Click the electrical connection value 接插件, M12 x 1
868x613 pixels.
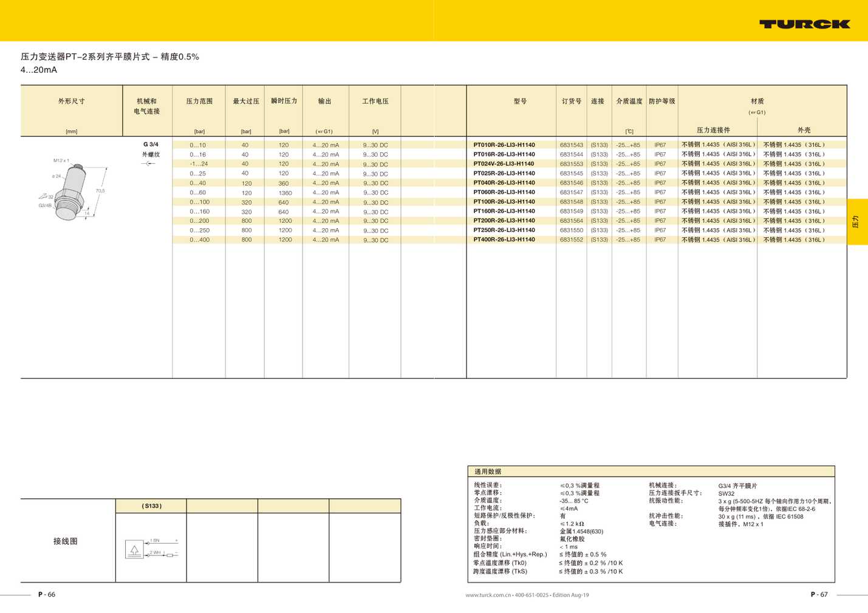(x=740, y=524)
